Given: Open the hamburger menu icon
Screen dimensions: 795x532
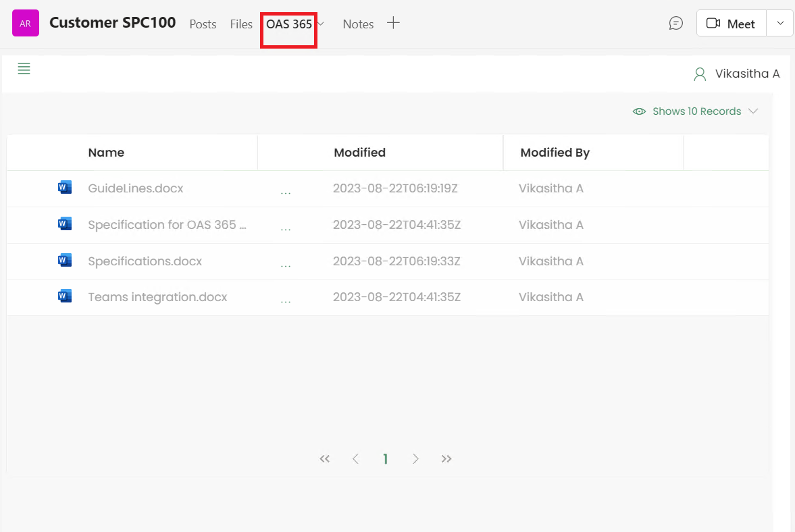Looking at the screenshot, I should point(24,68).
